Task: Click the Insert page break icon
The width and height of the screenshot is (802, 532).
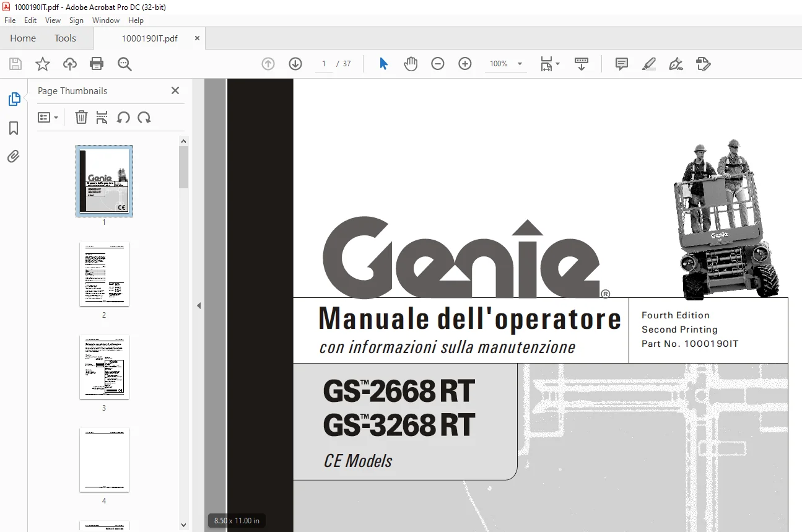Action: (x=102, y=117)
